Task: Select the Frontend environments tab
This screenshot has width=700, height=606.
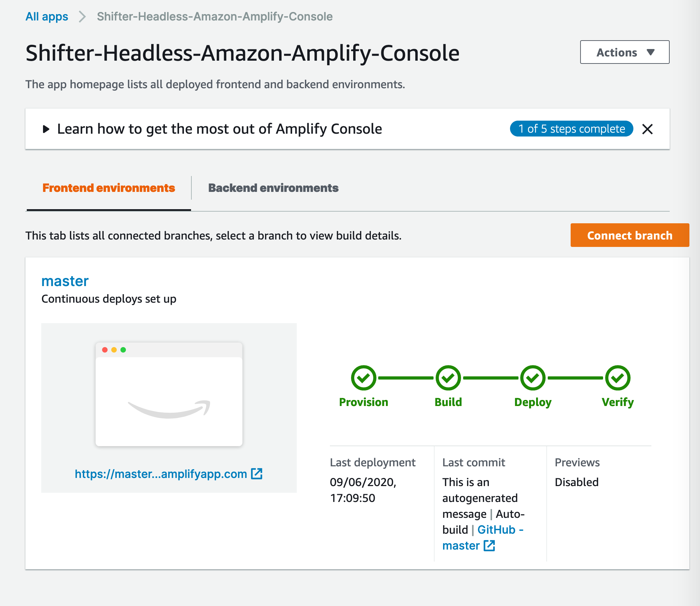Action: click(x=109, y=188)
